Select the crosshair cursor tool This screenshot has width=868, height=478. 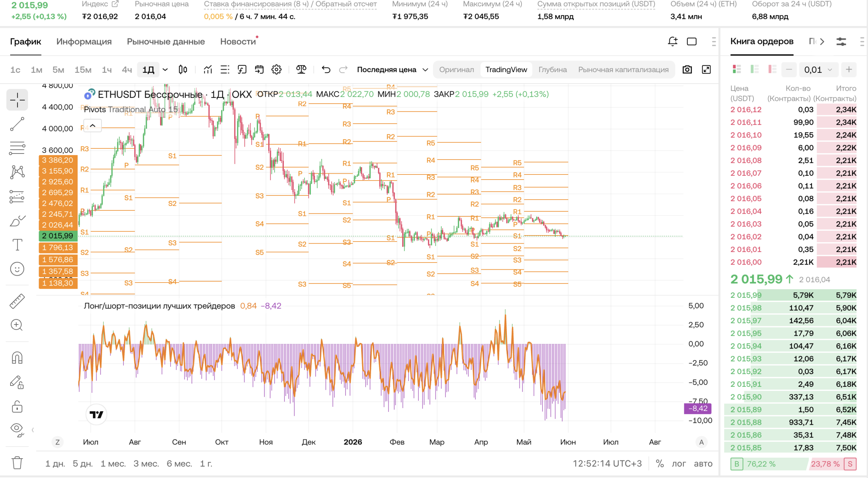(x=17, y=100)
